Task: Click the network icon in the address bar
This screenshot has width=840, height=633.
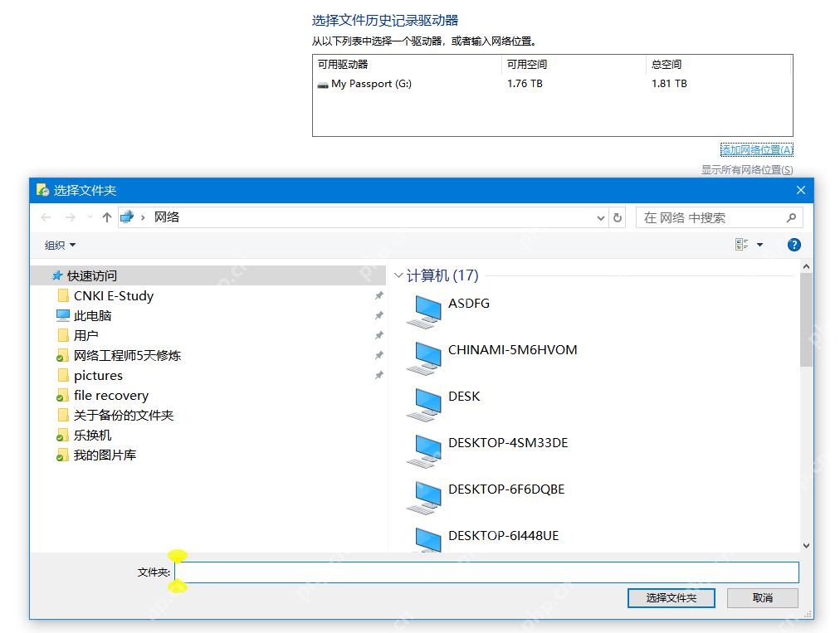Action: click(127, 217)
